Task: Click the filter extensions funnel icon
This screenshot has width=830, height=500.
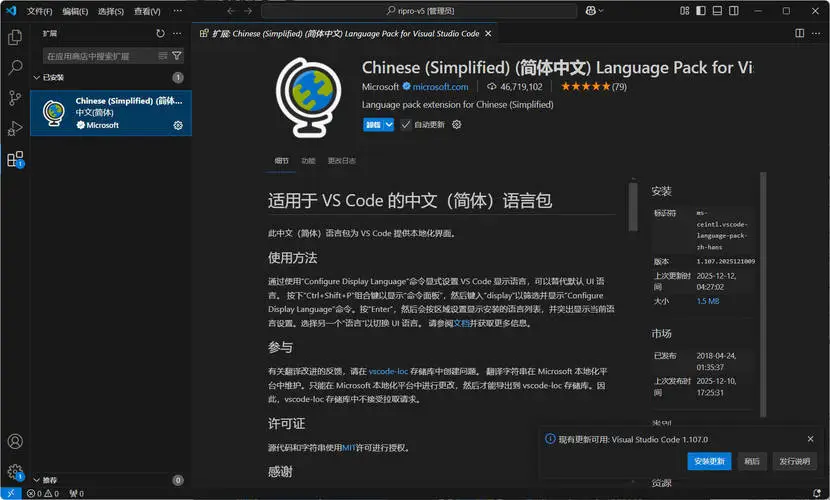Action: (x=177, y=56)
